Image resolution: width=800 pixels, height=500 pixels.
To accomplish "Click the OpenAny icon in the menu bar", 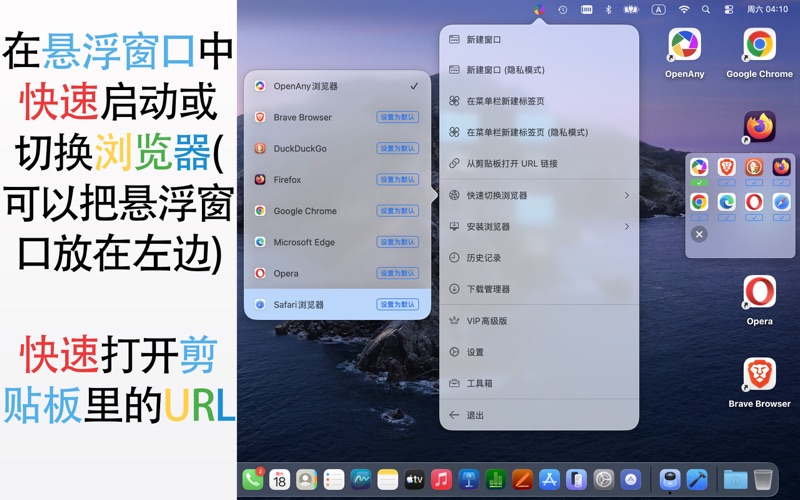I will 539,9.
